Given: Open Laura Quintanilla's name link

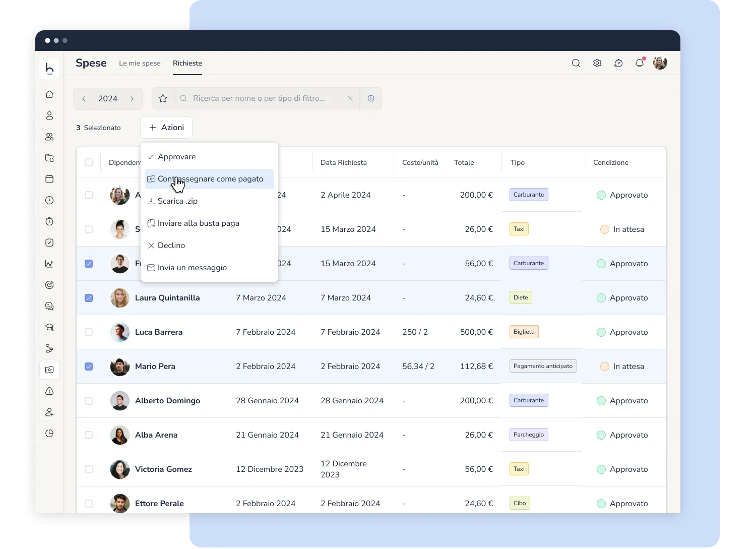Looking at the screenshot, I should [x=167, y=298].
